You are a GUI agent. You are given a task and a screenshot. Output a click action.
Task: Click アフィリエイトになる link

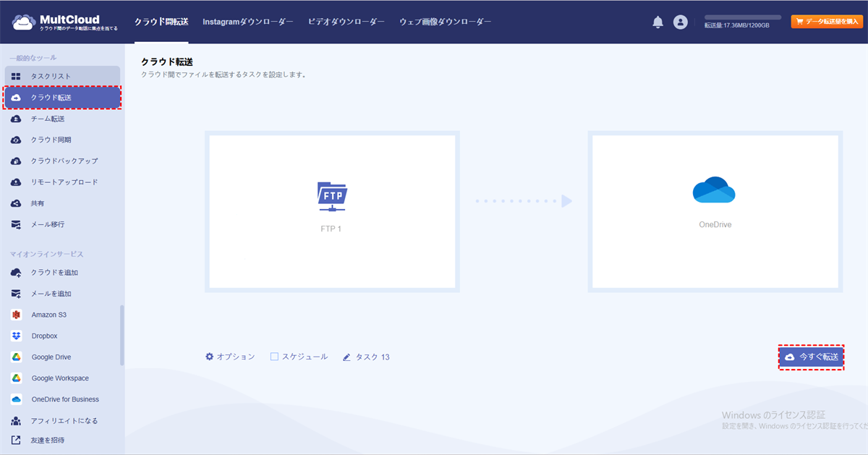pyautogui.click(x=64, y=420)
